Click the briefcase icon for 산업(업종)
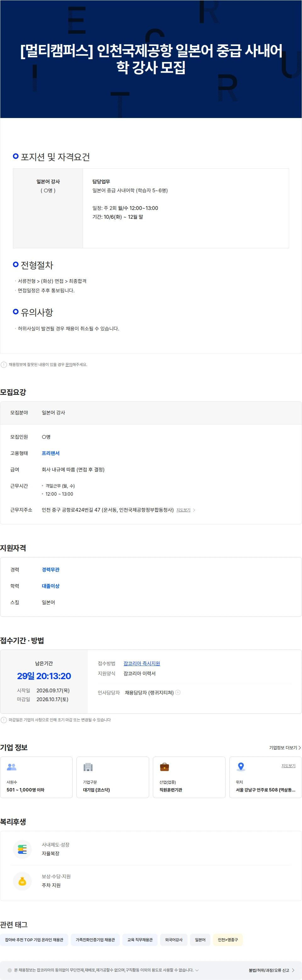302x980 pixels. point(164,767)
